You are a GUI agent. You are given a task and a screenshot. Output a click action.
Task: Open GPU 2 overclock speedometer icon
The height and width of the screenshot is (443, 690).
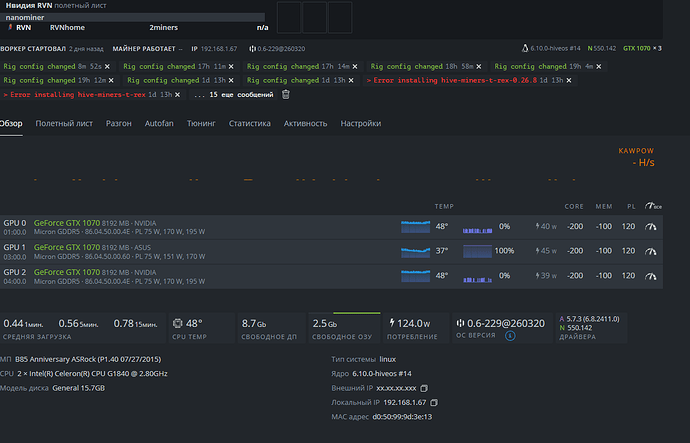coord(650,276)
